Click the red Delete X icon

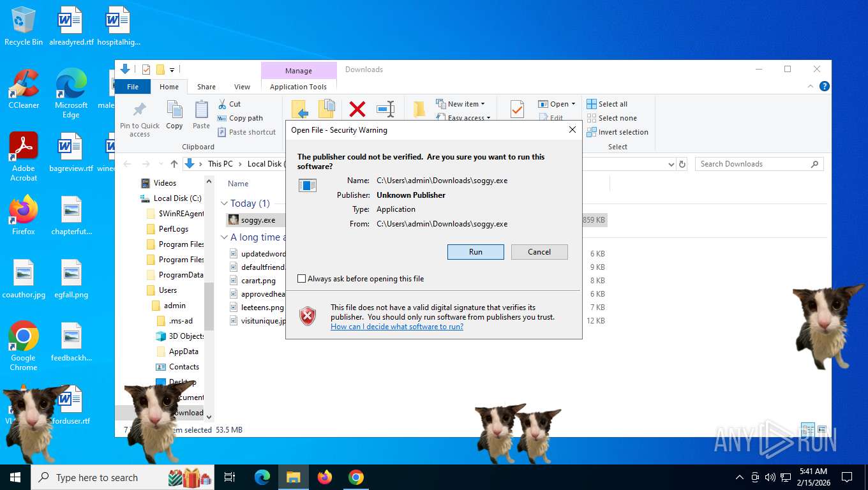point(357,109)
